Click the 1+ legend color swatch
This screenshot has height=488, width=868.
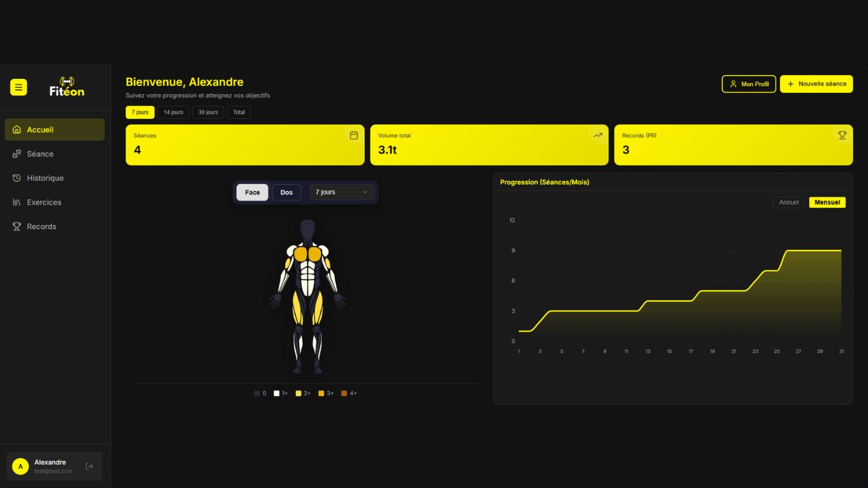(x=277, y=393)
